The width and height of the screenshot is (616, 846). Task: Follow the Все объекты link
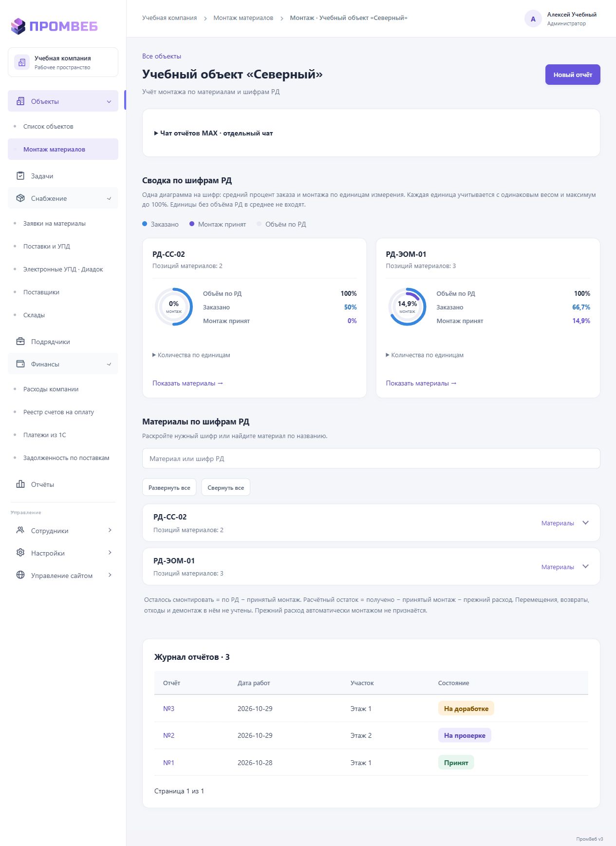(162, 57)
